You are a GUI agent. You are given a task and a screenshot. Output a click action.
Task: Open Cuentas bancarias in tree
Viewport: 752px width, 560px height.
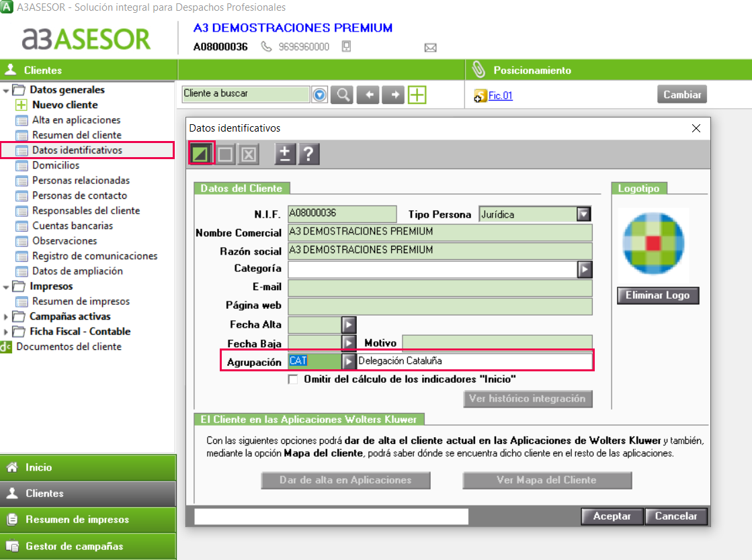coord(73,226)
